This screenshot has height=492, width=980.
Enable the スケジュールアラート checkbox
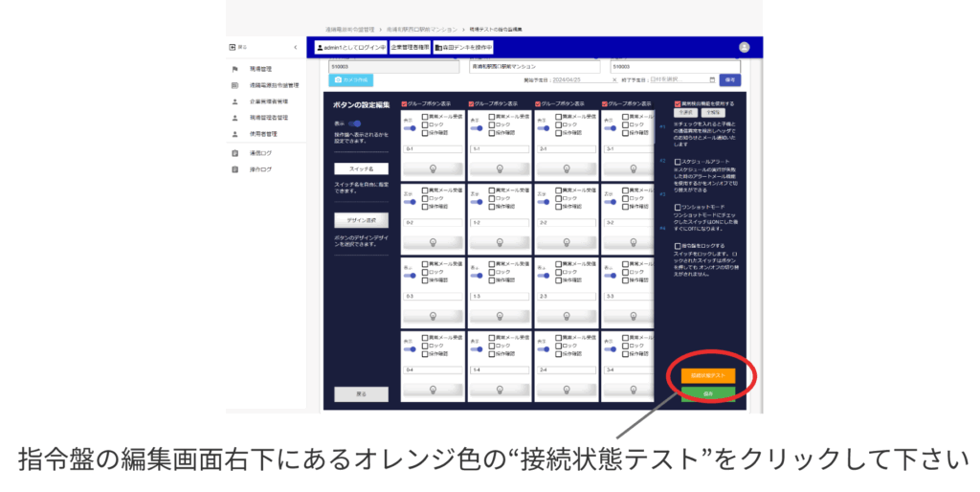pyautogui.click(x=678, y=162)
